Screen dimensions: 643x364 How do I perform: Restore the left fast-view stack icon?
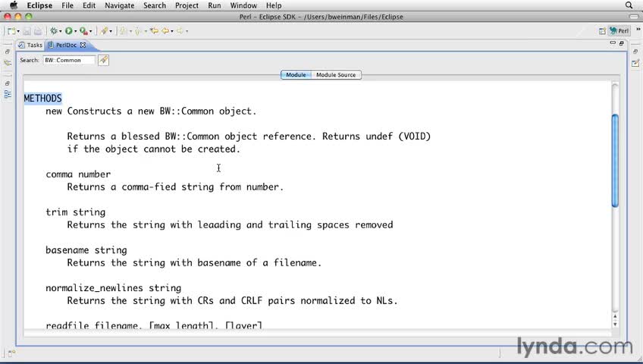point(8,52)
